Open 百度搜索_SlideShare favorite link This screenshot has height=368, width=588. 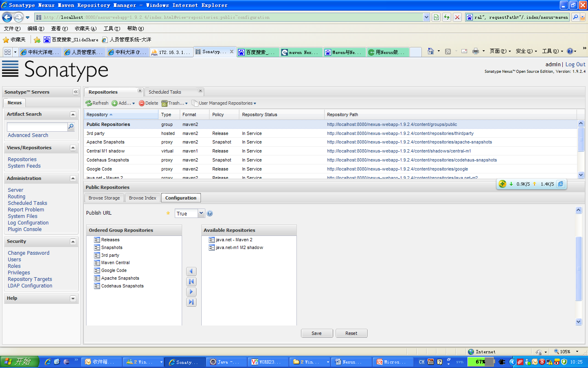tap(71, 40)
